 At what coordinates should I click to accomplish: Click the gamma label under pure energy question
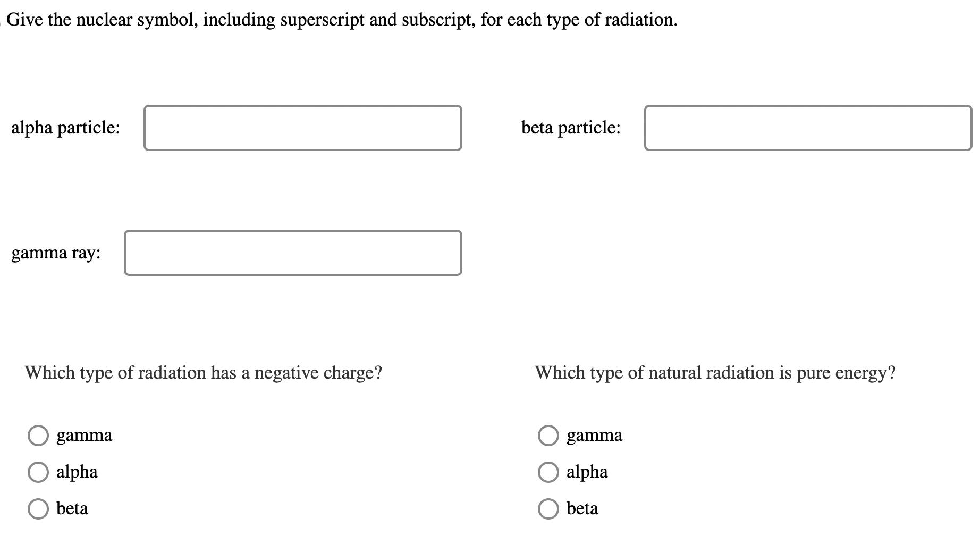595,435
